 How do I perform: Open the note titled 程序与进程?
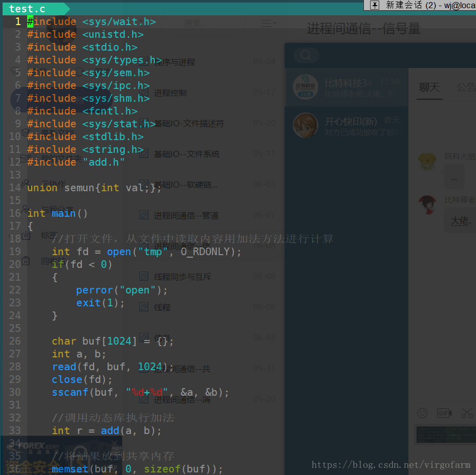pyautogui.click(x=174, y=62)
